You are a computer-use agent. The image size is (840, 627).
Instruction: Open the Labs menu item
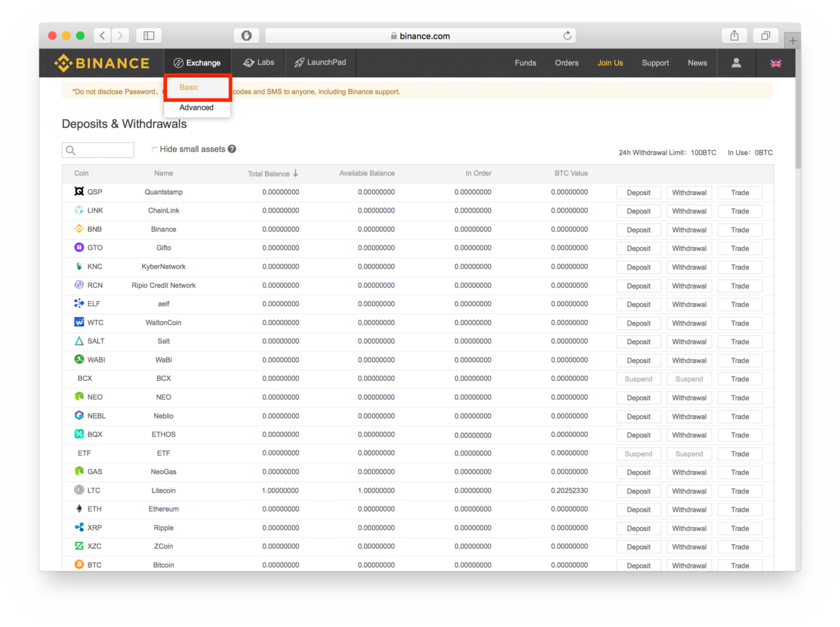click(x=258, y=62)
